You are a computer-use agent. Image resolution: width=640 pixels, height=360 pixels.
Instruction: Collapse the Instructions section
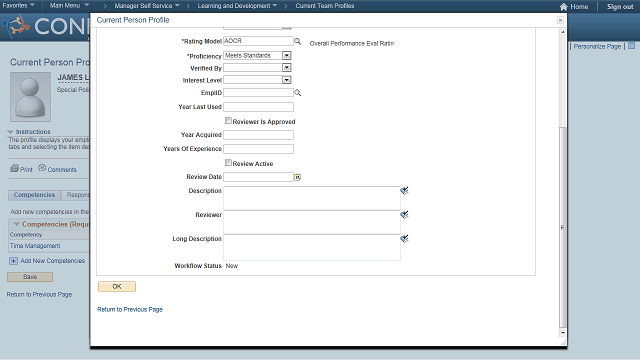pyautogui.click(x=10, y=132)
